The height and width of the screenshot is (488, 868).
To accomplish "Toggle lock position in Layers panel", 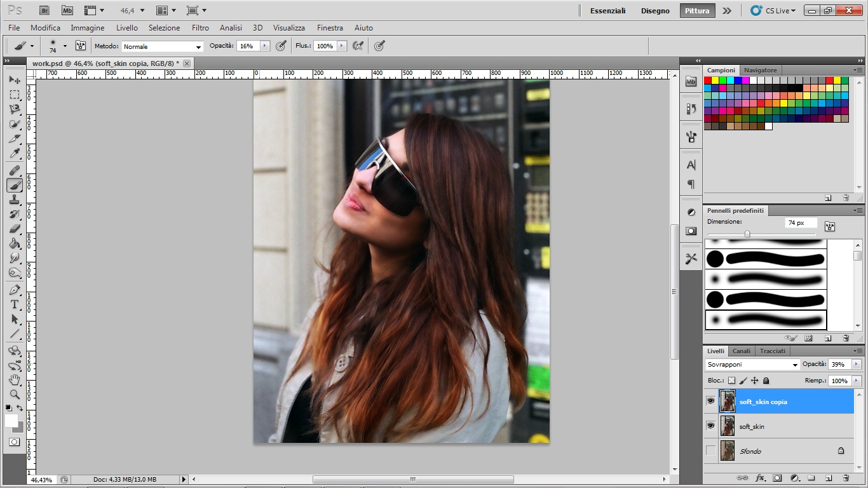I will [754, 381].
